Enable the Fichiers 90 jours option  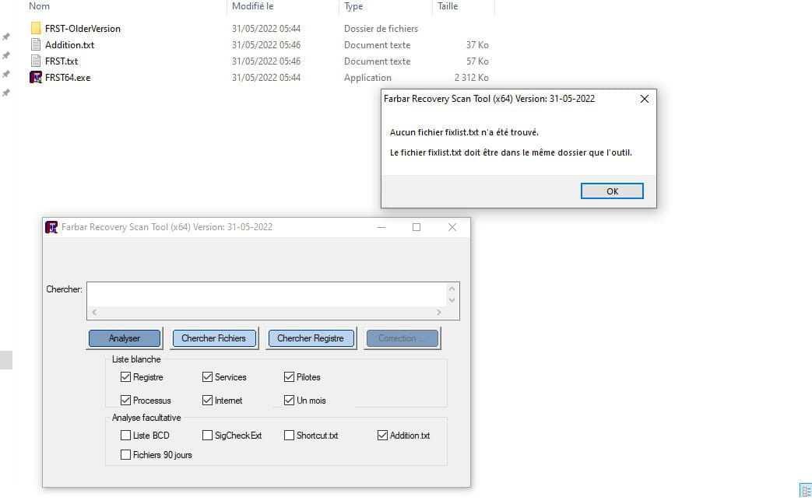pyautogui.click(x=125, y=454)
